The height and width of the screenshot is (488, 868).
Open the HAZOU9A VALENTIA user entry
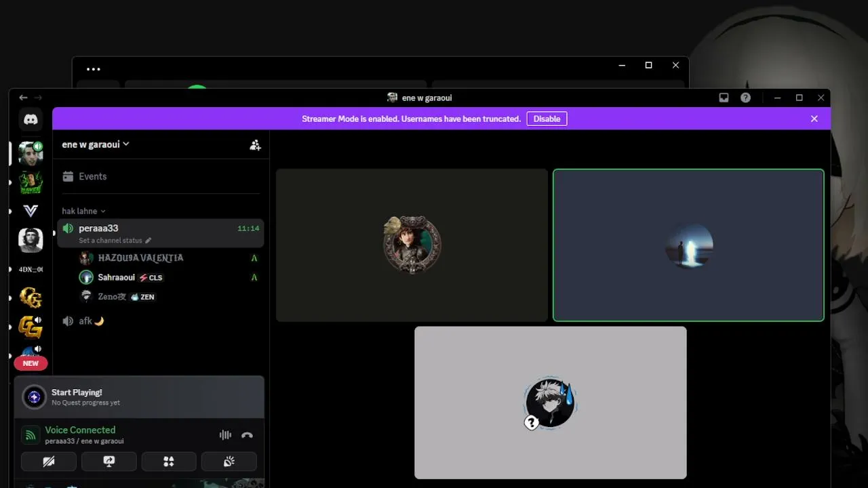coord(168,258)
